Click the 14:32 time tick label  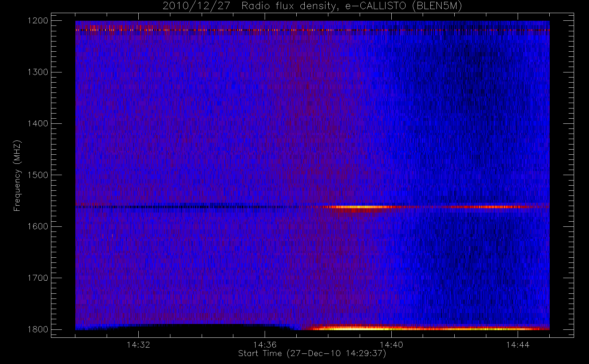tap(138, 345)
